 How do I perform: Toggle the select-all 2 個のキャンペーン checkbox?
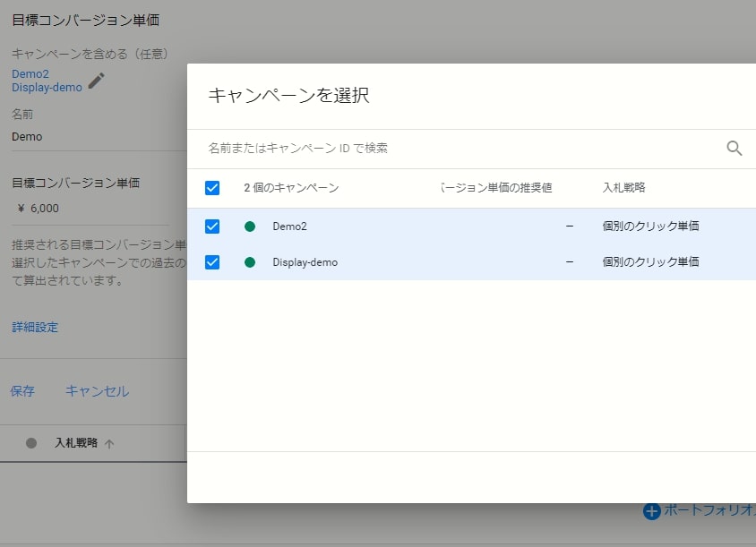tap(212, 188)
